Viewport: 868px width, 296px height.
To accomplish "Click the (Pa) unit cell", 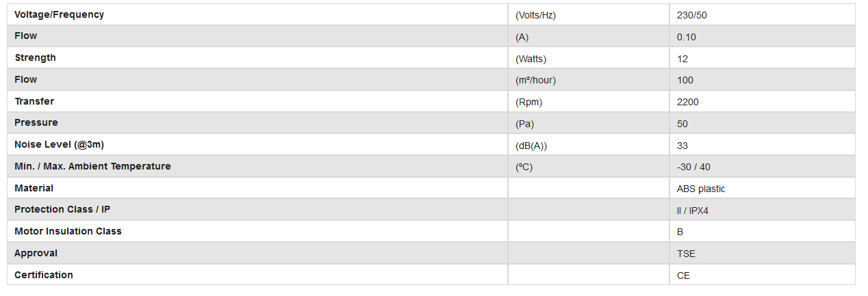I will click(524, 124).
